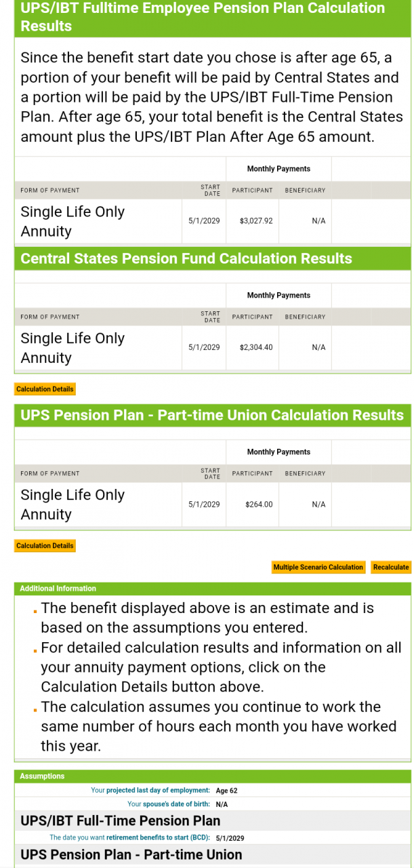Image resolution: width=414 pixels, height=868 pixels.
Task: Select the $264.00 participant payment amount
Action: [259, 505]
